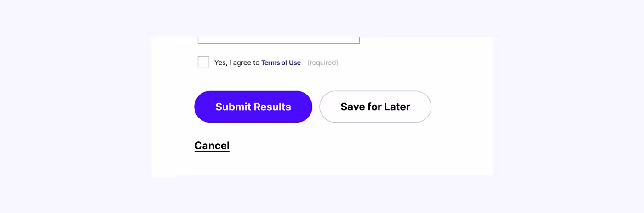Click the "(required)" hint text
Image resolution: width=644 pixels, height=213 pixels.
[322, 63]
